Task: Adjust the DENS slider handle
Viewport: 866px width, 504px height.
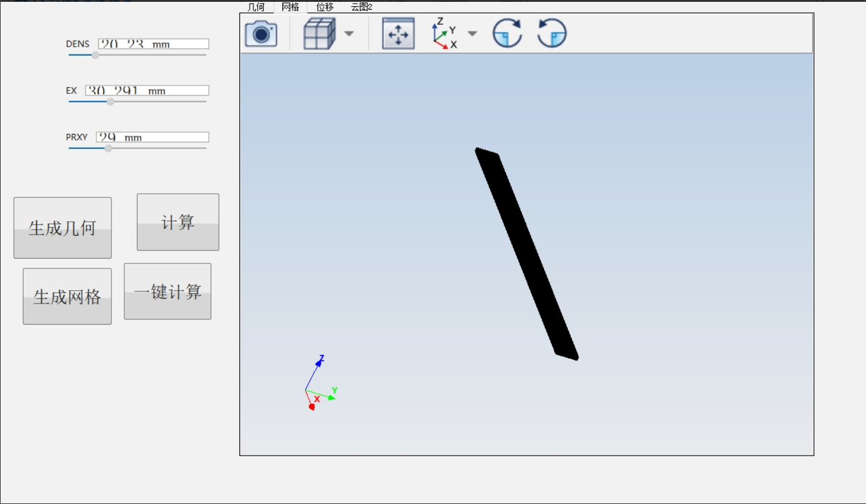Action: [95, 55]
